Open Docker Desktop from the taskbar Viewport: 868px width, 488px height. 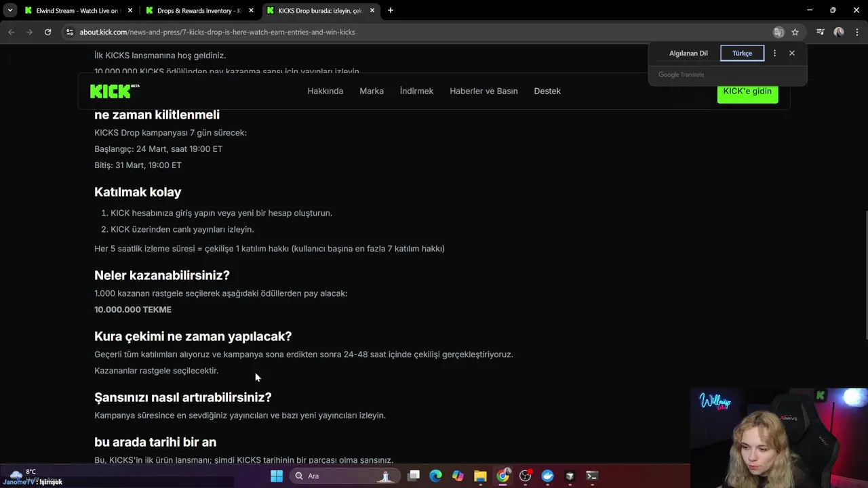point(547,476)
